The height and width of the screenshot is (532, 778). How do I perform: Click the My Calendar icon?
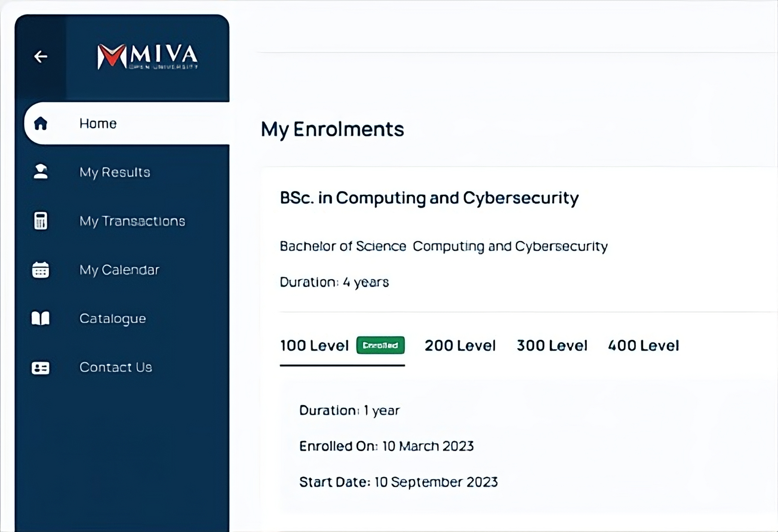pos(40,270)
